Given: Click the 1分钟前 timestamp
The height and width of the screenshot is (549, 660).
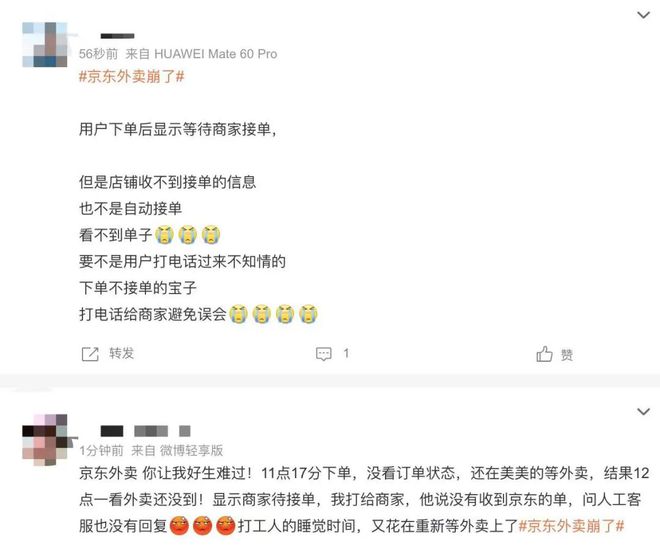Looking at the screenshot, I should click(101, 450).
